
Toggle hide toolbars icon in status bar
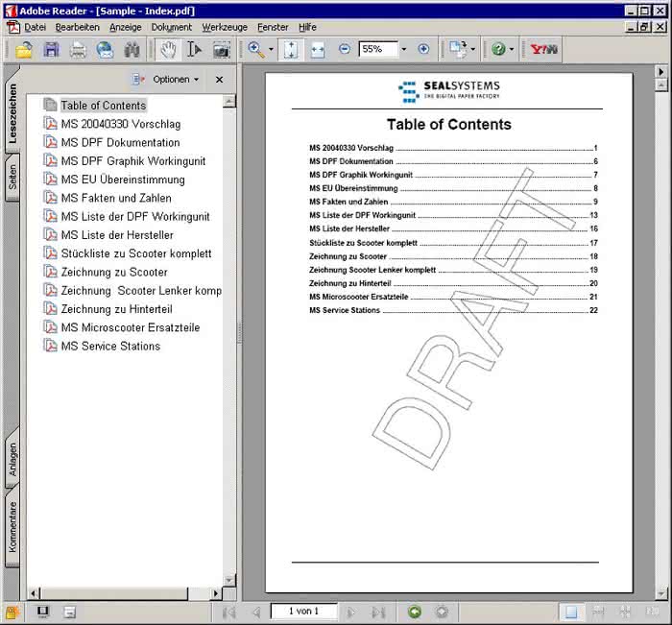click(69, 612)
